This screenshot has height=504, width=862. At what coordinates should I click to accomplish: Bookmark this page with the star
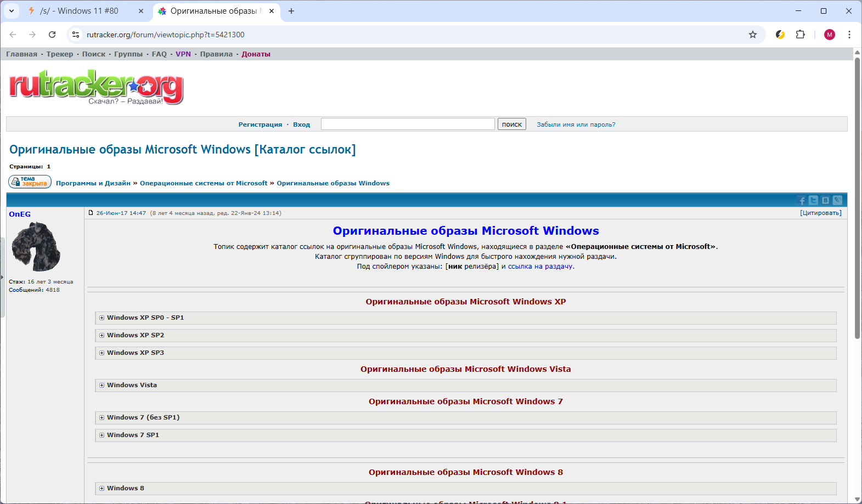pyautogui.click(x=753, y=35)
